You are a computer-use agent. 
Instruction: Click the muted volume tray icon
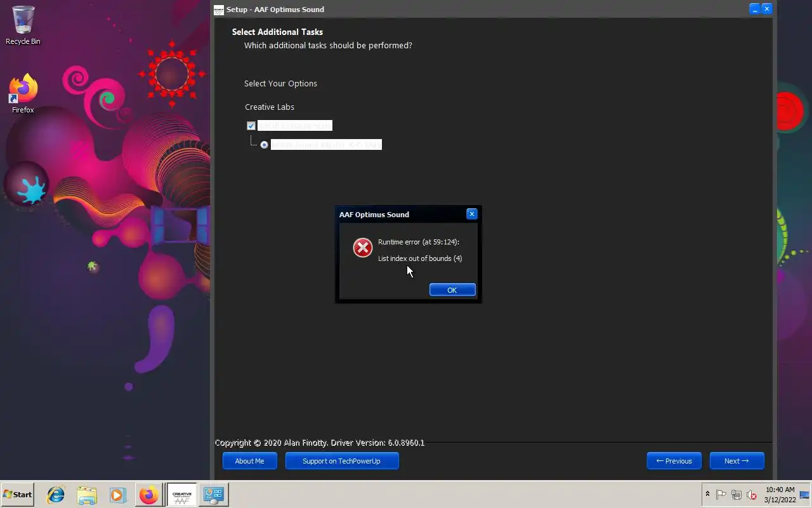tap(752, 495)
